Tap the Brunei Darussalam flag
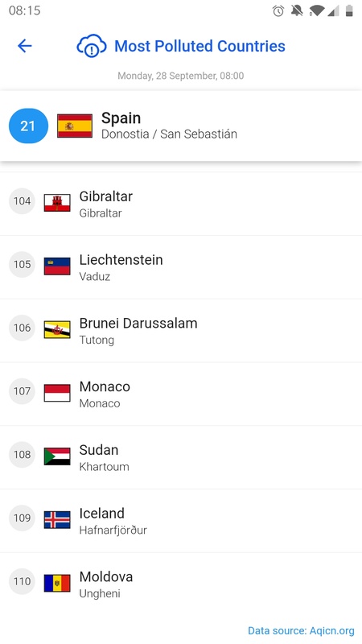Viewport: 362px width, 644px height. click(x=57, y=329)
